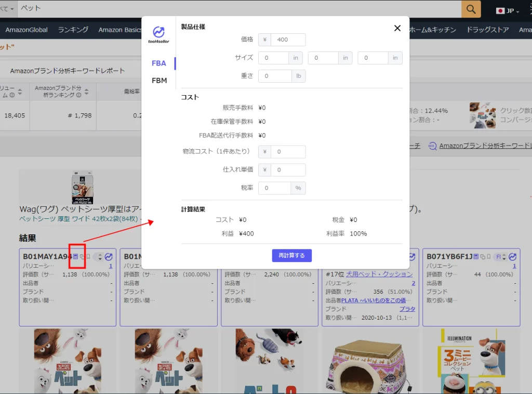This screenshot has width=532, height=394.
Task: Open the プラタ brand link
Action: click(x=407, y=309)
